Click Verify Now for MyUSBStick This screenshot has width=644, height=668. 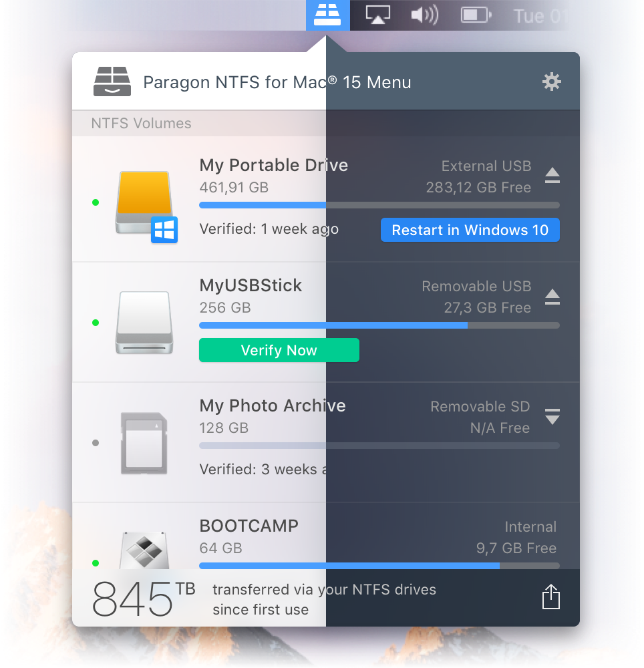tap(279, 350)
